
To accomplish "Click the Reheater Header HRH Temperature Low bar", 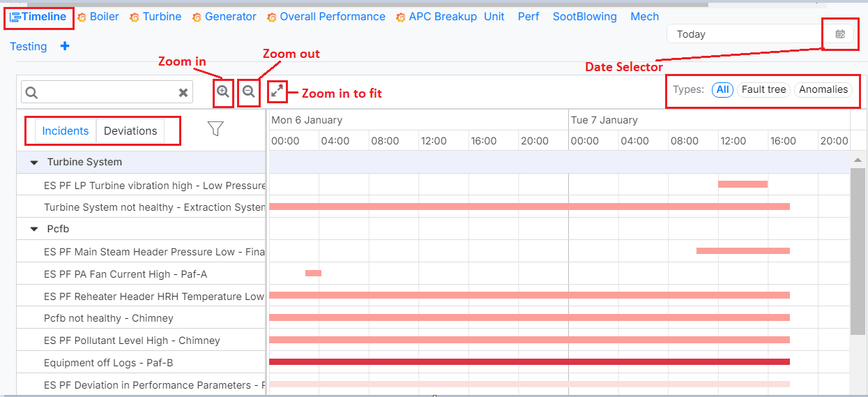I will 529,295.
